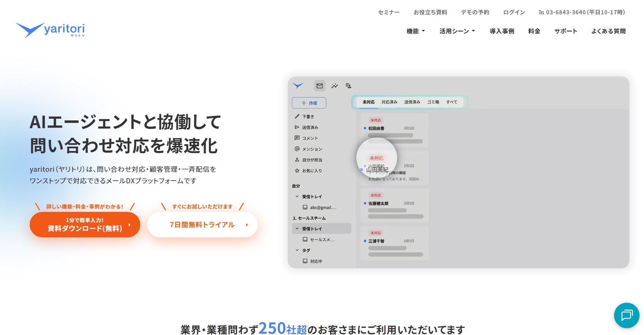Open the お役立ち資料 link
Screen dimensions: 644x335
point(430,12)
